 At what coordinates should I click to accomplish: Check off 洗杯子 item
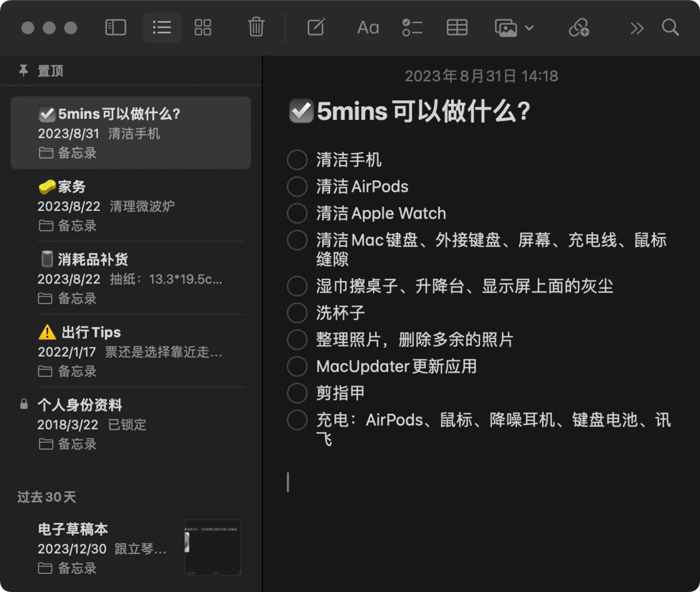[297, 313]
